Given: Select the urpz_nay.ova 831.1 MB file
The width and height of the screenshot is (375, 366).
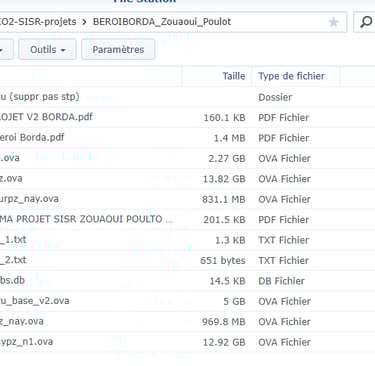Looking at the screenshot, I should tap(187, 199).
